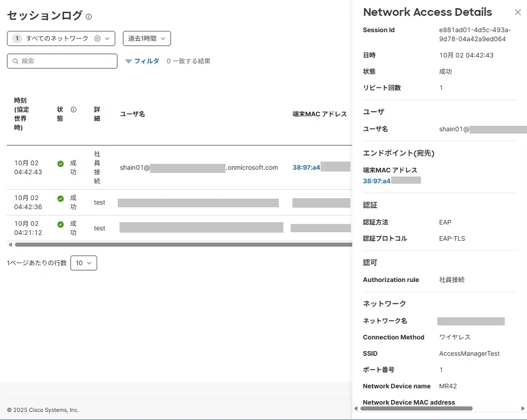Click the green success icon in the 04:42:43 row
527x420 pixels.
61,164
